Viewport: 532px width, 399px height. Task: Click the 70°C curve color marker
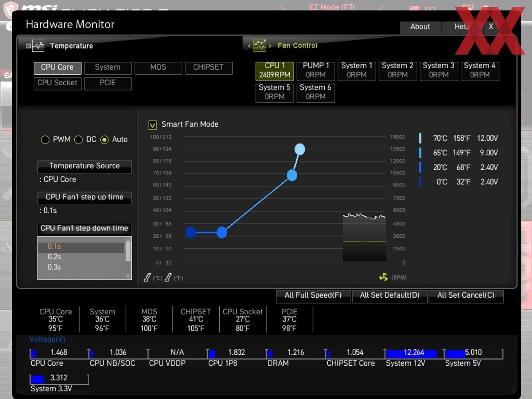tap(420, 138)
